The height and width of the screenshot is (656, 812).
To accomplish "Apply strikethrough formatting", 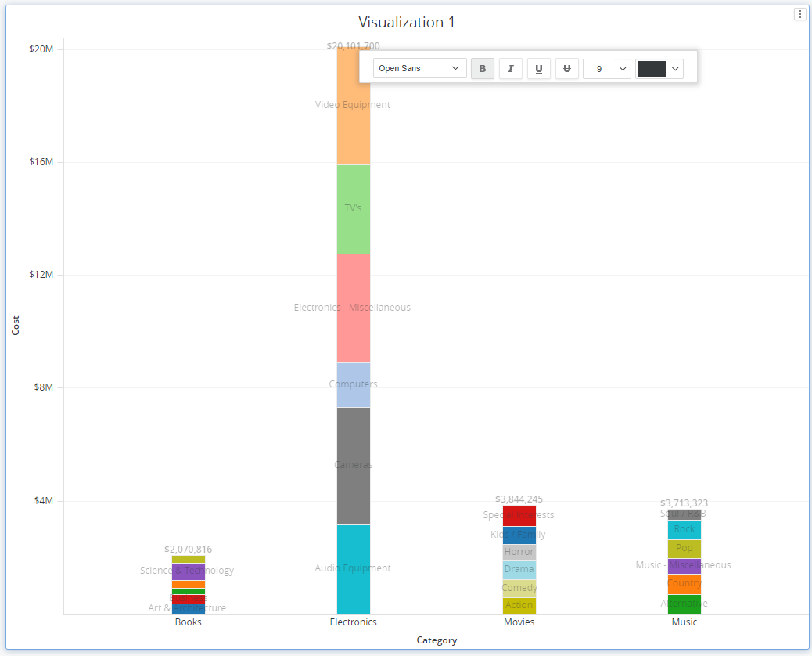I will (566, 69).
